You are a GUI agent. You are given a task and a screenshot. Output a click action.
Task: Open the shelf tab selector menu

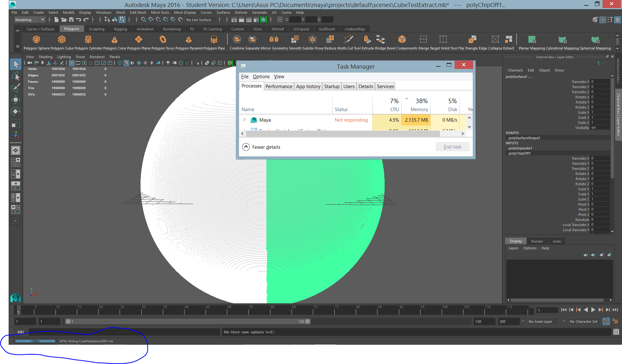(x=18, y=30)
